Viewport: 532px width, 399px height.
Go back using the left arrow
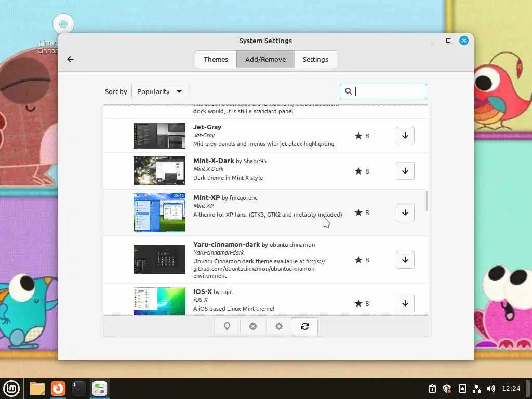[x=70, y=59]
